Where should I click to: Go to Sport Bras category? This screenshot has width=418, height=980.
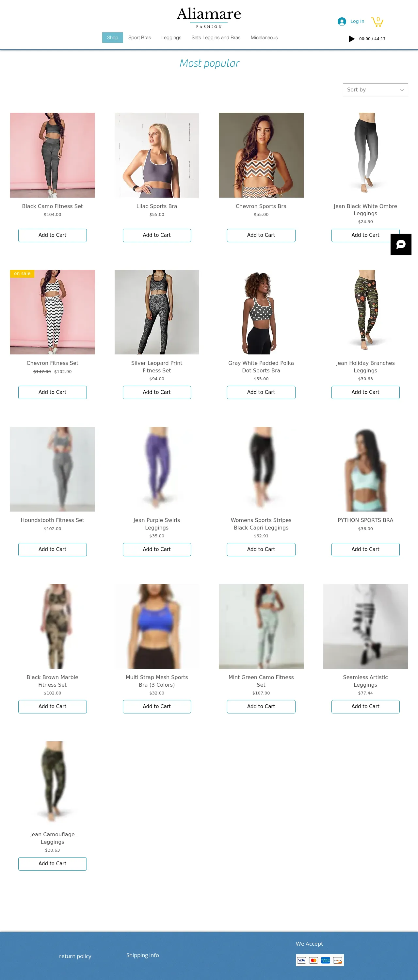pyautogui.click(x=139, y=38)
